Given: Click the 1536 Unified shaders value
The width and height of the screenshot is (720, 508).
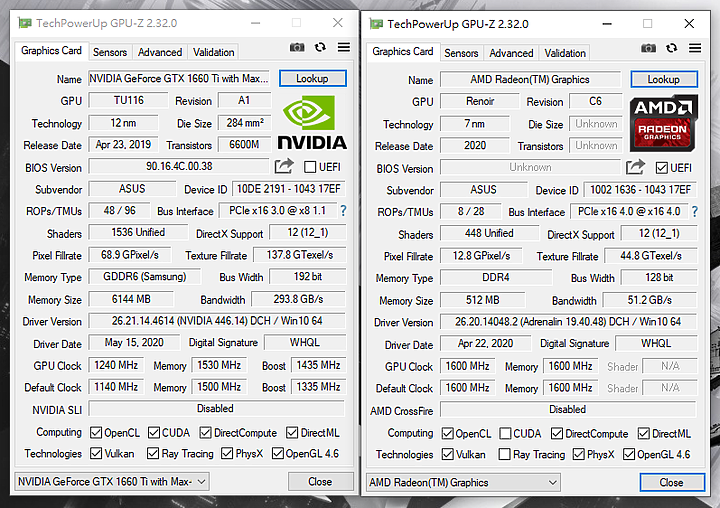Looking at the screenshot, I should pyautogui.click(x=138, y=232).
